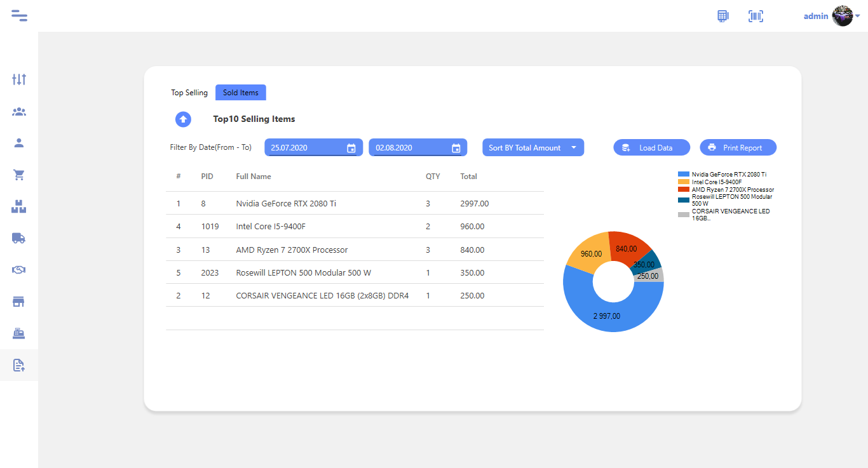Click the 840.00 total cell
The height and width of the screenshot is (468, 868).
[472, 250]
